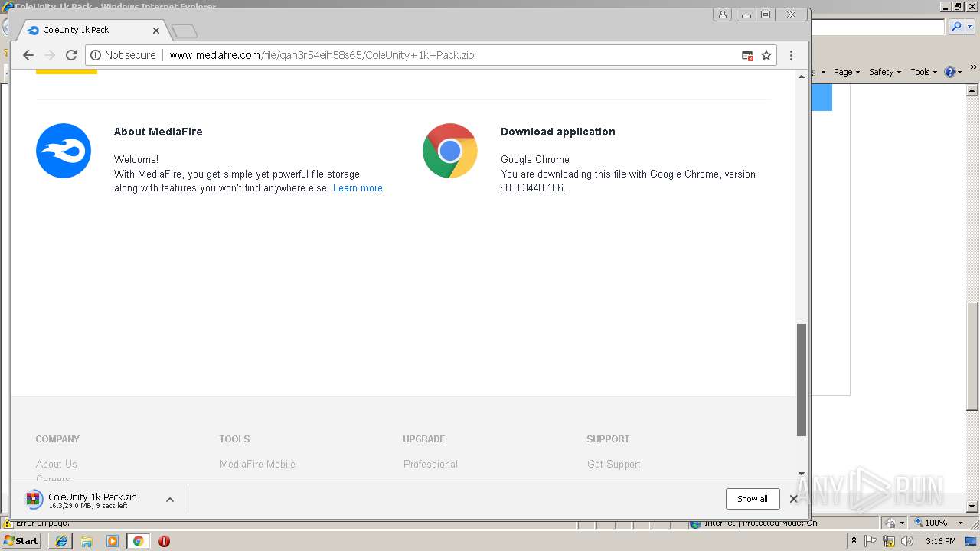Open Chrome's three-dot menu
The height and width of the screenshot is (551, 980).
(791, 55)
